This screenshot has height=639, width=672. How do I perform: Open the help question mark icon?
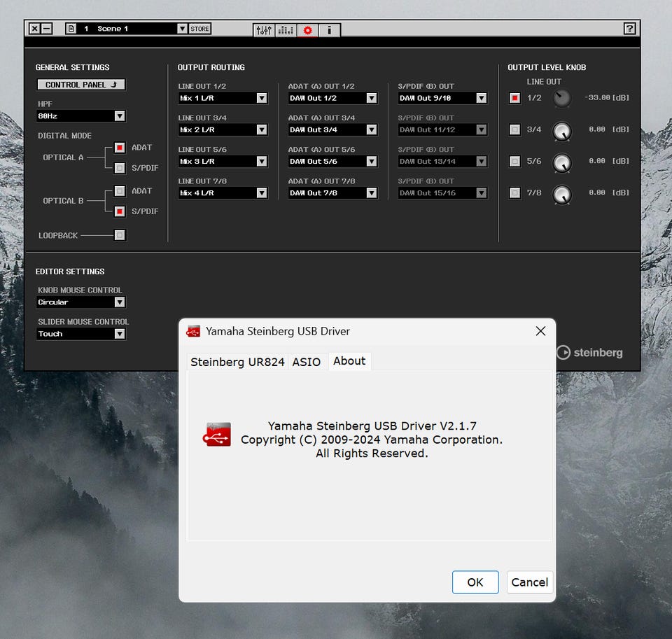tap(629, 29)
